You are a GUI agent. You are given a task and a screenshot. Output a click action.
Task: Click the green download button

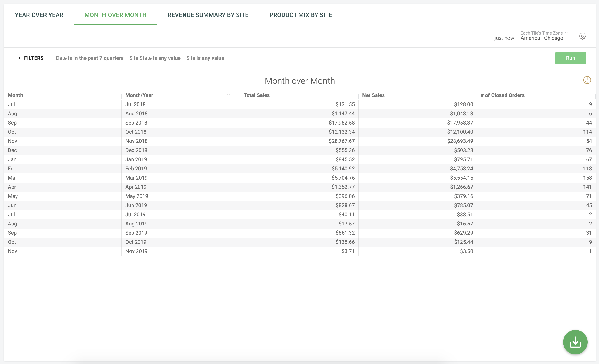[575, 342]
